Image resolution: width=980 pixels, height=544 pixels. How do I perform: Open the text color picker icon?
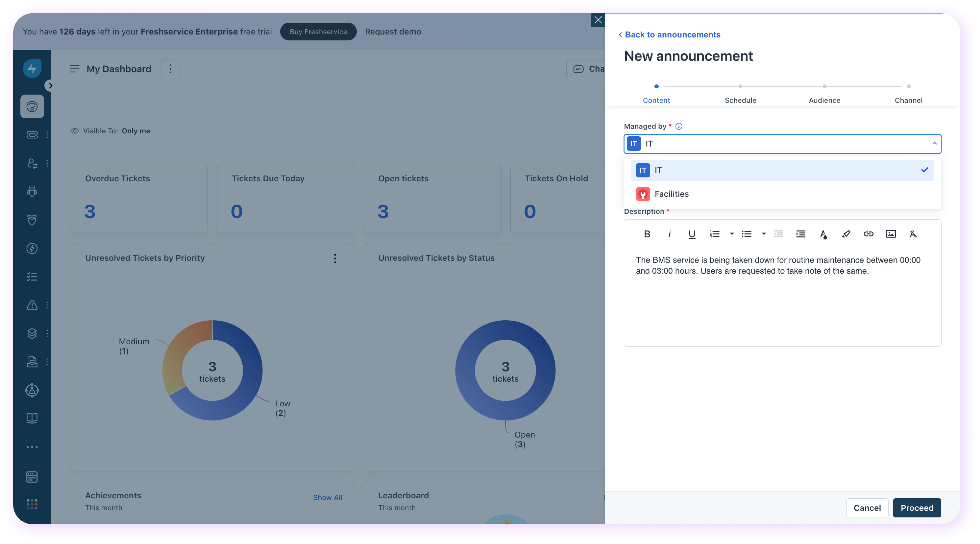coord(823,234)
